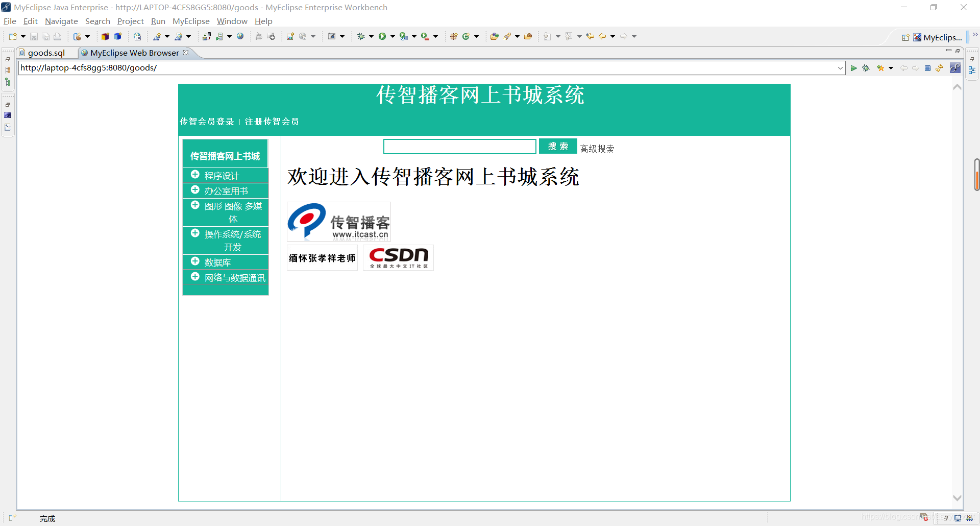Click the new package yellow cube icon
Image resolution: width=980 pixels, height=526 pixels.
pos(105,36)
